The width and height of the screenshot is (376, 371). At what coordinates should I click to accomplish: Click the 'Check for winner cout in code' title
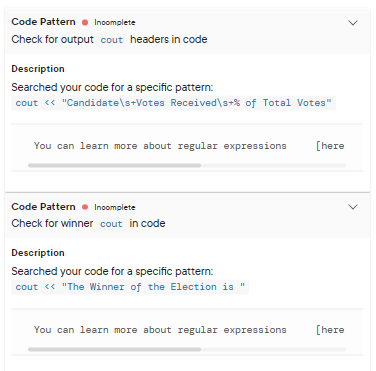click(x=88, y=224)
